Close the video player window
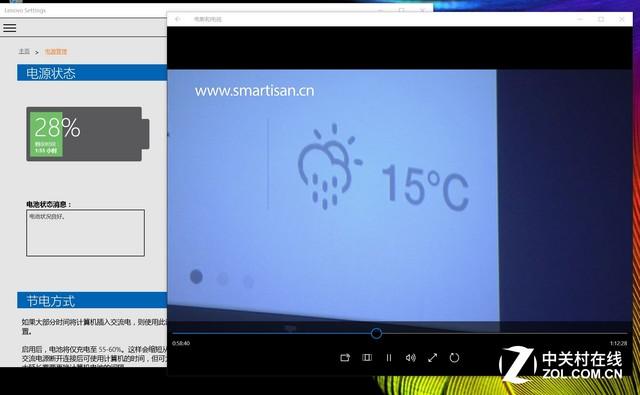 (622, 19)
